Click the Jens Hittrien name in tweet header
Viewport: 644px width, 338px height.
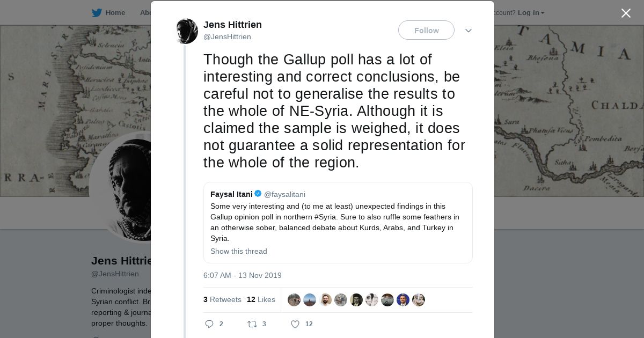tap(232, 25)
